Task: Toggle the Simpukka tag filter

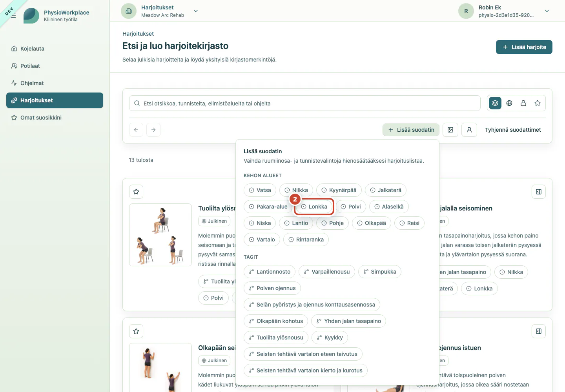Action: (380, 272)
